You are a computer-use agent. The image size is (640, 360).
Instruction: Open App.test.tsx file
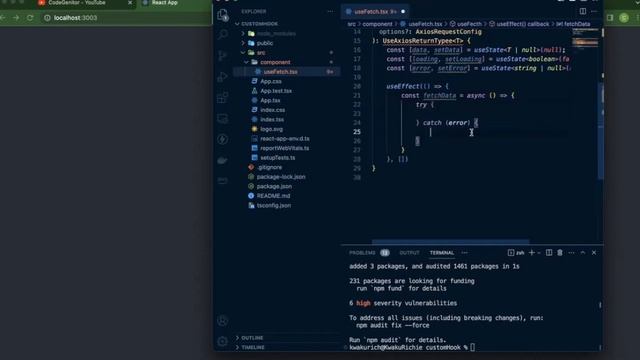coord(276,91)
